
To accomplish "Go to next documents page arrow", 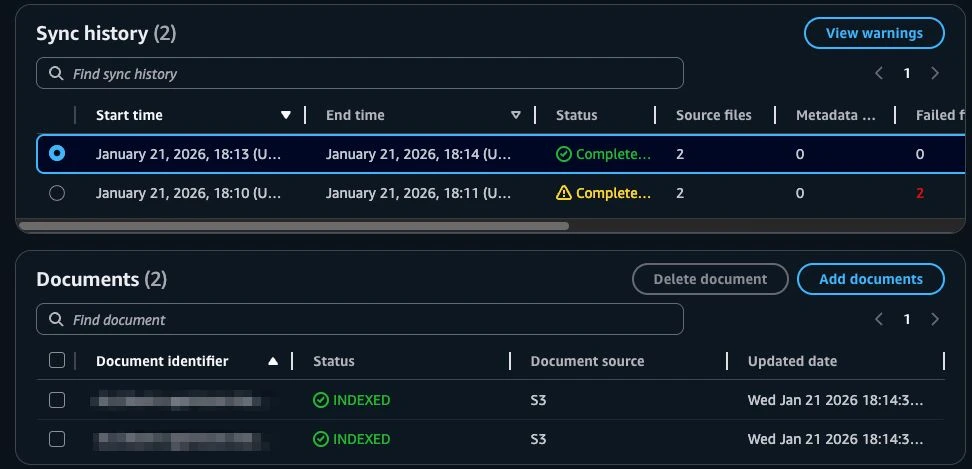I will tap(935, 320).
